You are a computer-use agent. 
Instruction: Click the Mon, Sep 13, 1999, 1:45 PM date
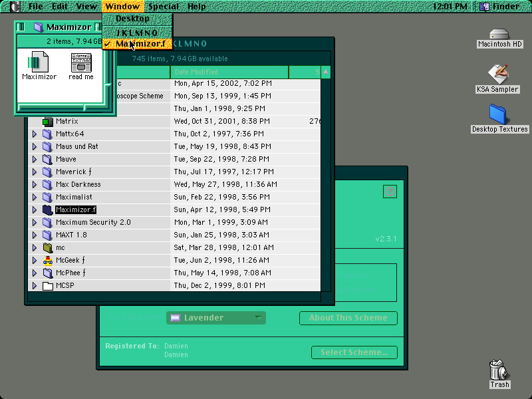(223, 96)
